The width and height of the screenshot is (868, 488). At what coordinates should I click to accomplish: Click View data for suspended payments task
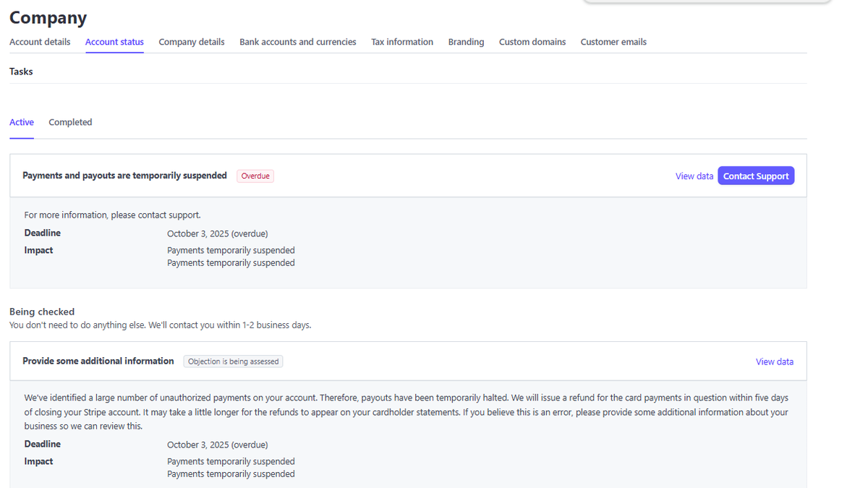coord(694,176)
